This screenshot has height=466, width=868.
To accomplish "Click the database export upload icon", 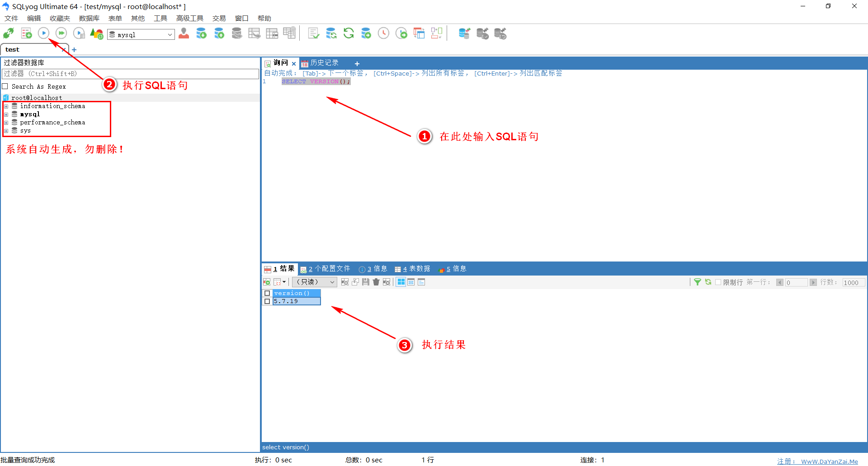I will pyautogui.click(x=219, y=33).
